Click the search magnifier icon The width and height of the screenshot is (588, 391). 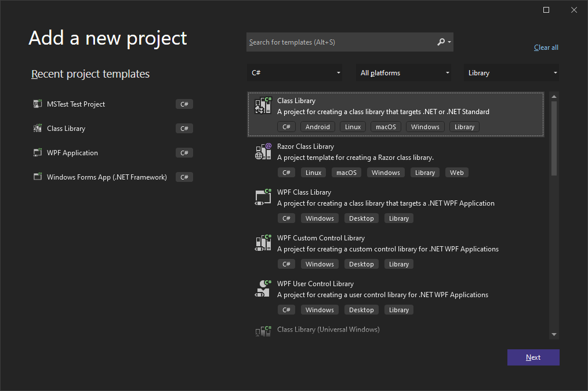[x=441, y=42]
